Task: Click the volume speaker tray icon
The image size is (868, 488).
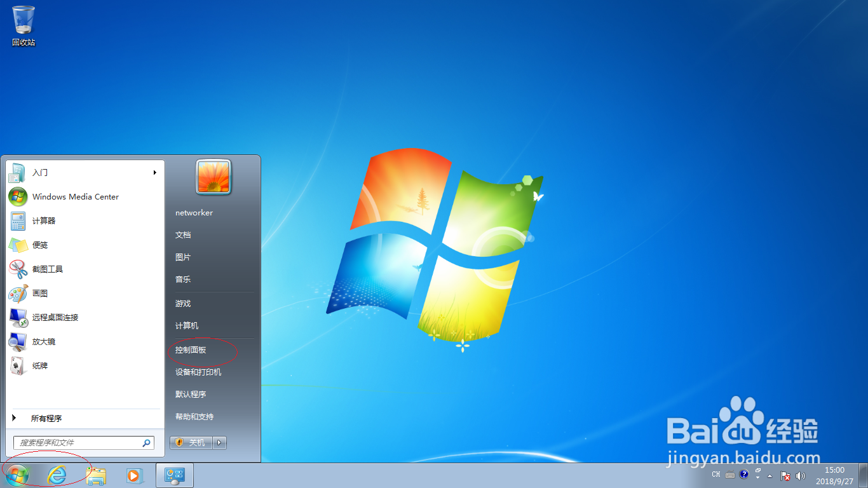Action: point(800,475)
